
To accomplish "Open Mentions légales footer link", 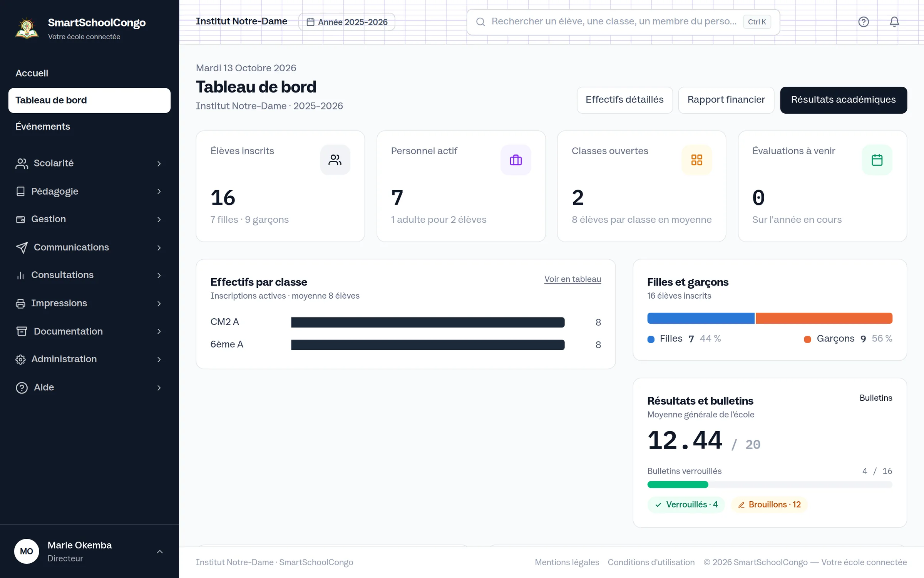I will pyautogui.click(x=567, y=562).
